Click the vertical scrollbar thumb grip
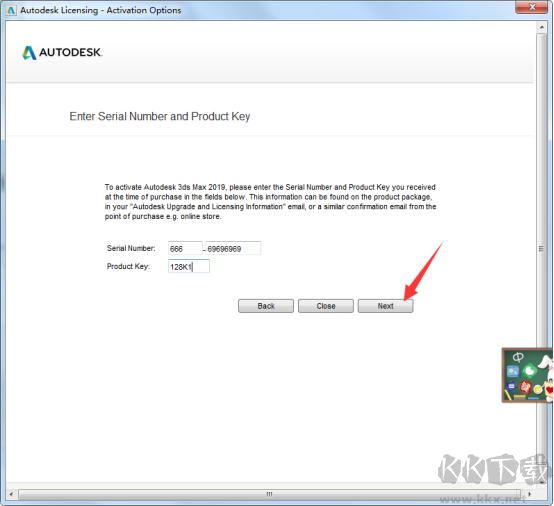The height and width of the screenshot is (506, 554). [541, 248]
